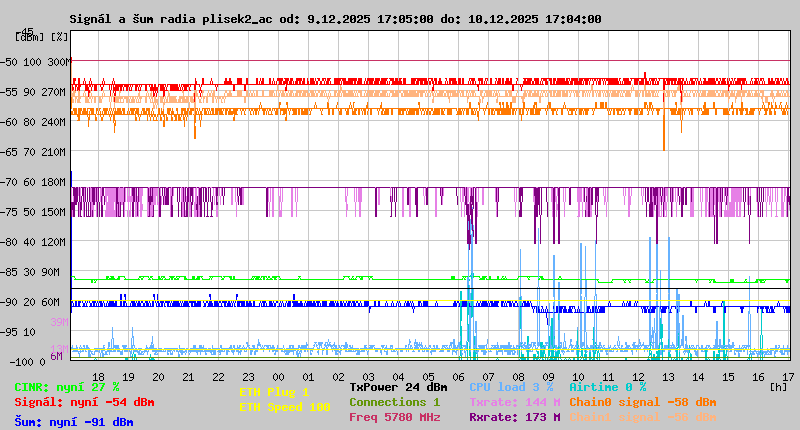Select the 'Signál: nyní -54 dBm' legend entry
Viewport: 800px width, 430px height.
tap(84, 402)
